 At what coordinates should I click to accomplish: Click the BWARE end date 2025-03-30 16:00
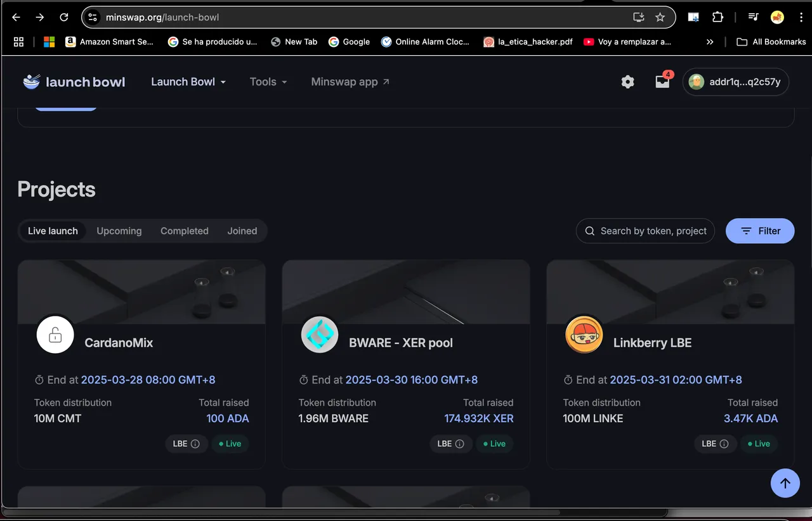pos(412,380)
